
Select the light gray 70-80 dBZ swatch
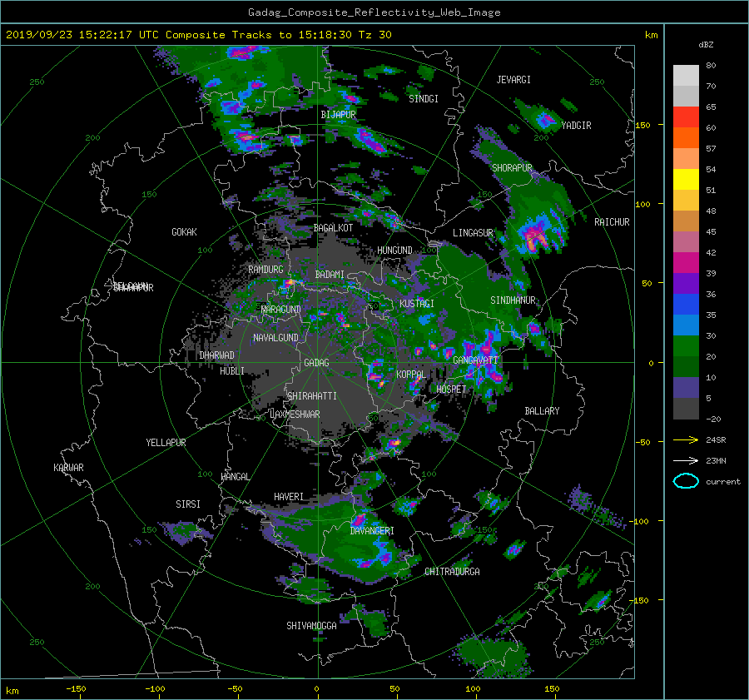[686, 75]
